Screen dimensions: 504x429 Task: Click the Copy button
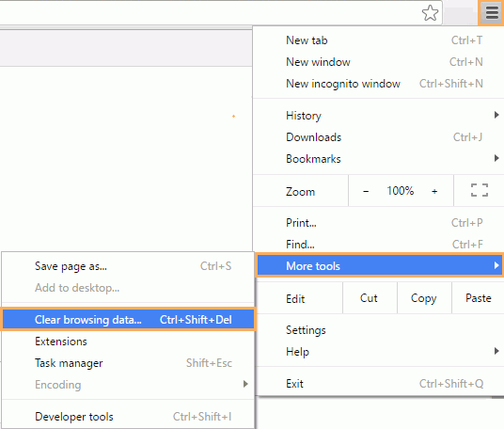tap(424, 298)
